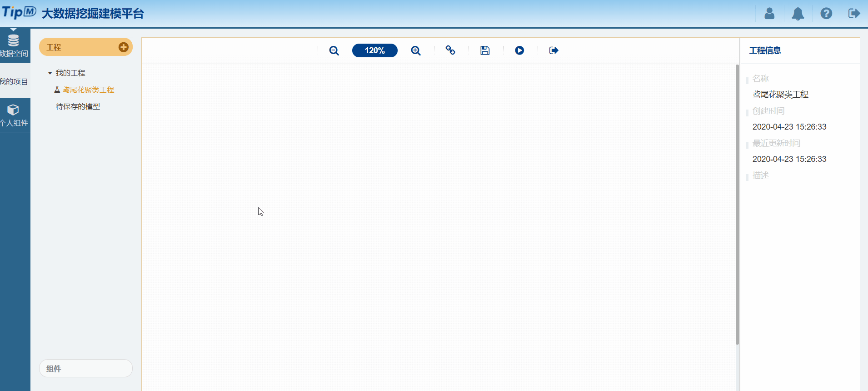Select the 鸢尾花聚类工程 project
Screen dimensions: 868x391
click(x=88, y=90)
